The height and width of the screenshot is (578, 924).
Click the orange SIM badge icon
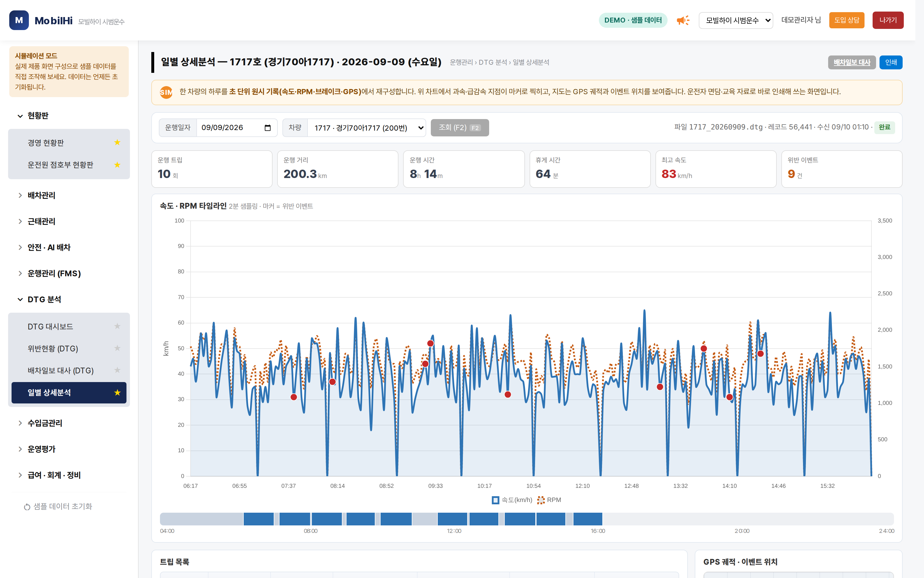pos(166,92)
